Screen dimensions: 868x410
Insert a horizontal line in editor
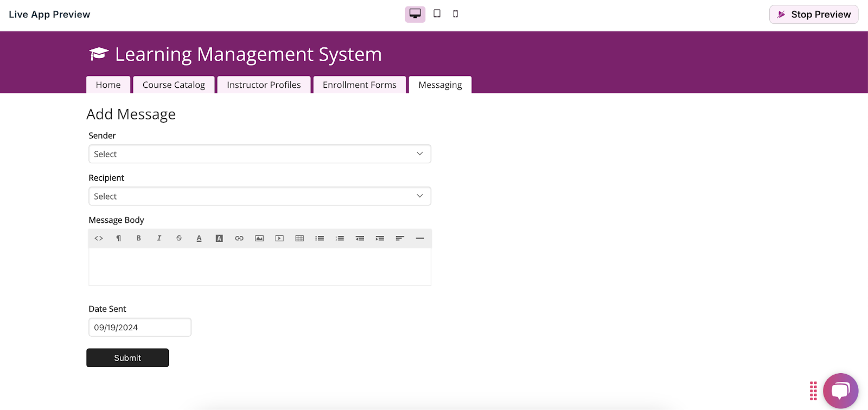click(x=420, y=239)
